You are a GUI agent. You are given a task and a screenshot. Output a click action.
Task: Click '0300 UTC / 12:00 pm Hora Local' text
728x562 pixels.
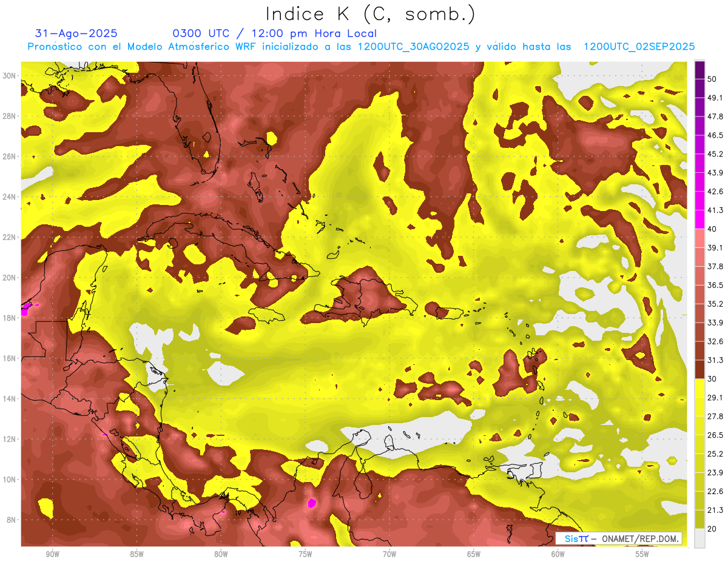(275, 33)
